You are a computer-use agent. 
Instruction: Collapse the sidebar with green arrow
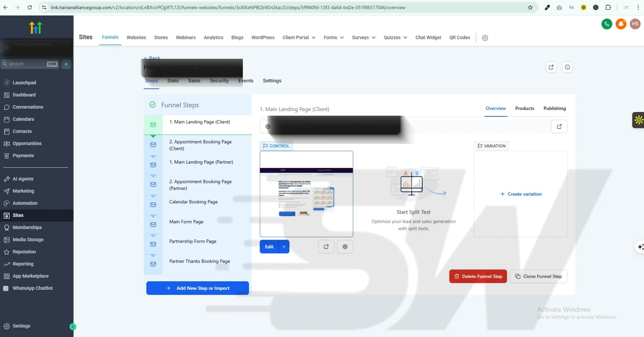point(73,327)
